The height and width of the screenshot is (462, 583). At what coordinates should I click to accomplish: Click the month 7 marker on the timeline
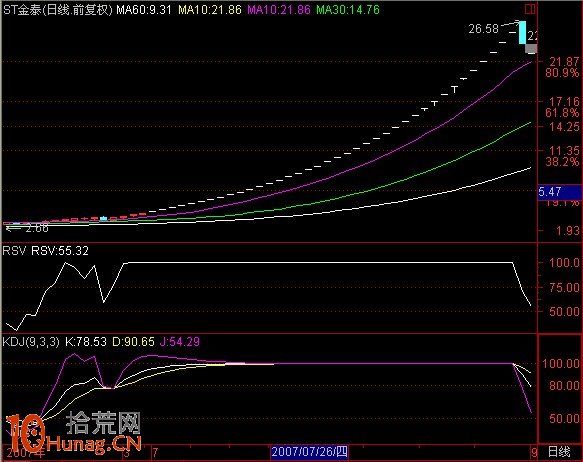pos(155,452)
